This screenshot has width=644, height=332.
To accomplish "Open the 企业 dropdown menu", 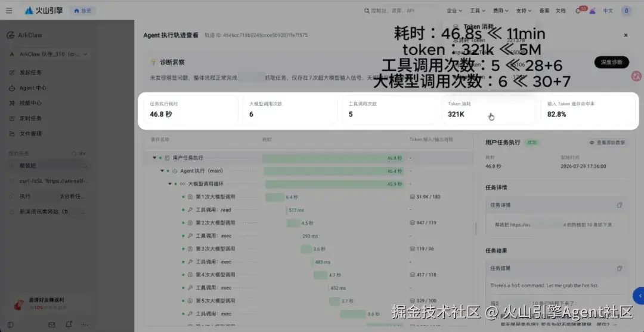I will (x=454, y=11).
